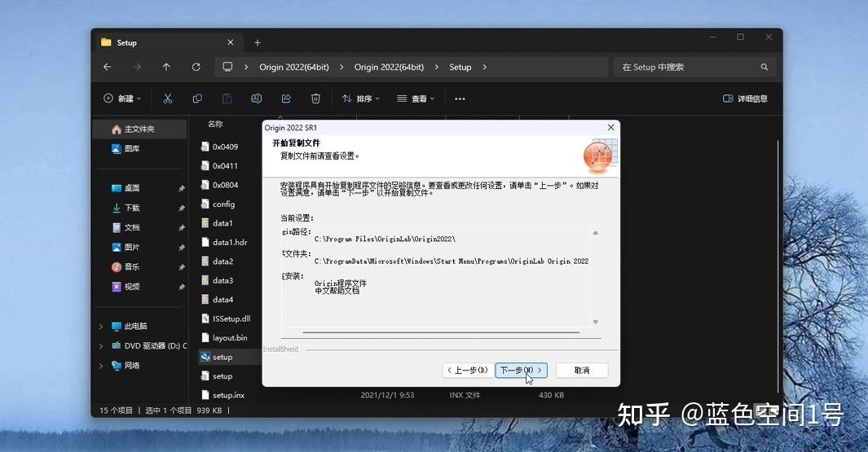Toggle the 详细信息 details pane
Viewport: 868px width, 452px height.
click(745, 99)
